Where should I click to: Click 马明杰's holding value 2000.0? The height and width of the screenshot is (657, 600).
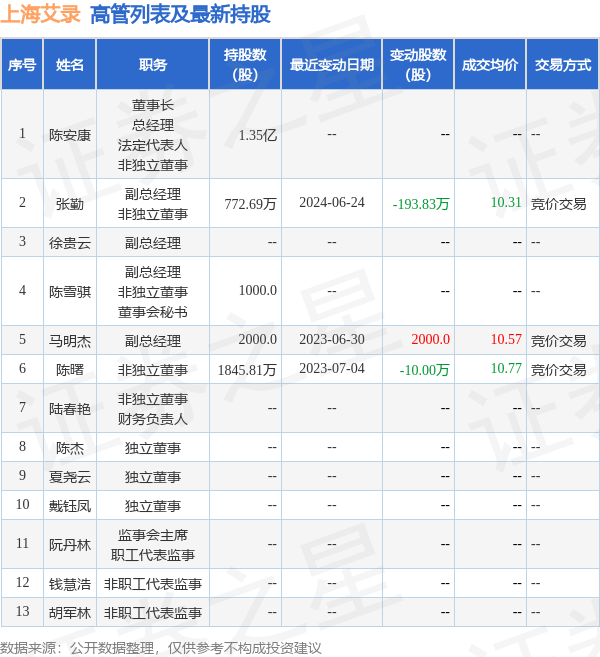pos(257,339)
